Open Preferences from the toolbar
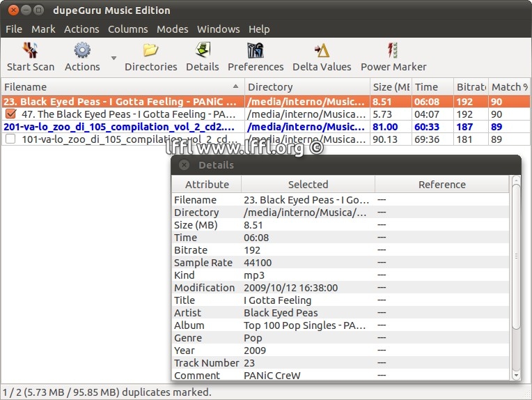The height and width of the screenshot is (400, 532). [256, 51]
